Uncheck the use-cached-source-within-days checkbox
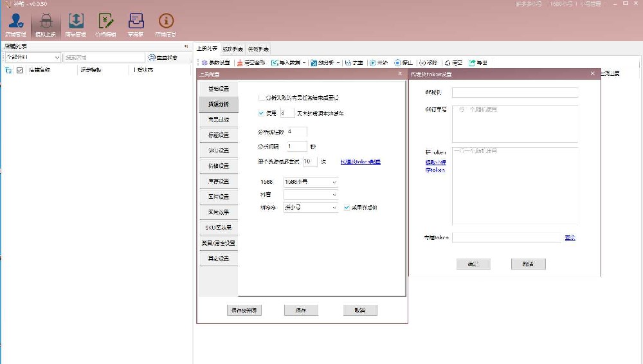 point(261,113)
